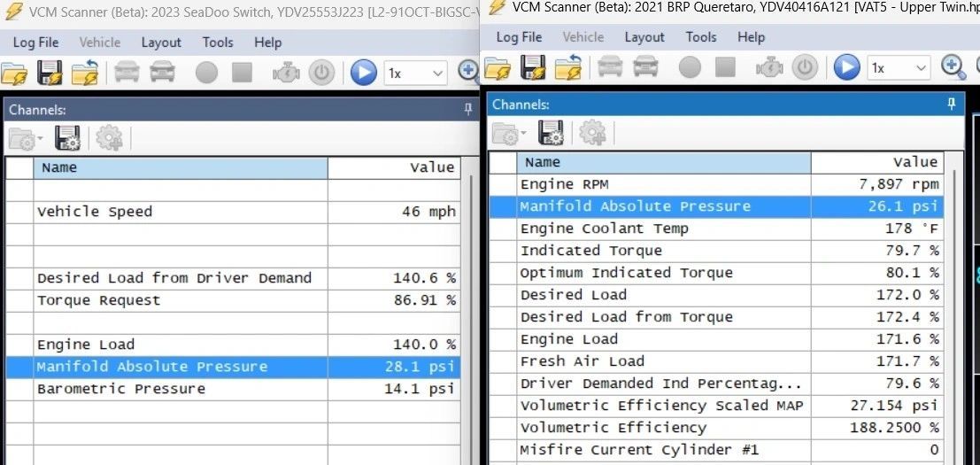Screen dimensions: 980x465
Task: Click first gray car icon in SeaDoo Switch toolbar
Action: coord(127,73)
